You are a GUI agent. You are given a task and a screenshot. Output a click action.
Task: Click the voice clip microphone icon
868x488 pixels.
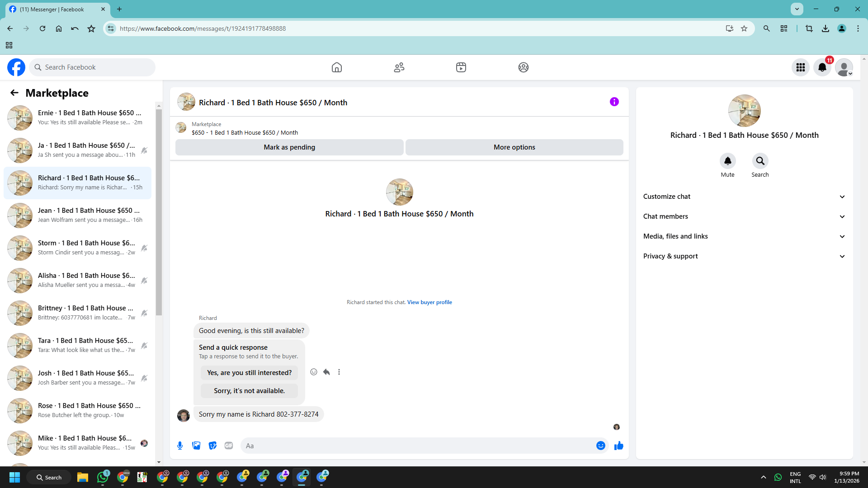tap(180, 446)
